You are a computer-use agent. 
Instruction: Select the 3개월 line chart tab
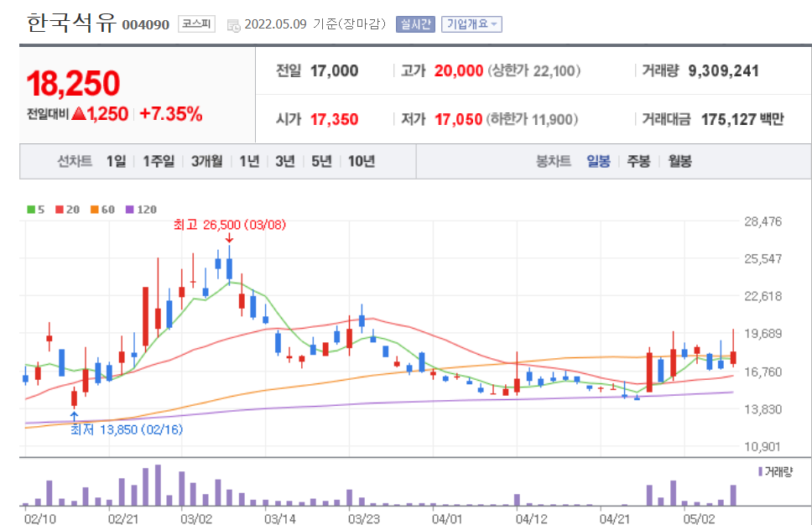coord(206,162)
